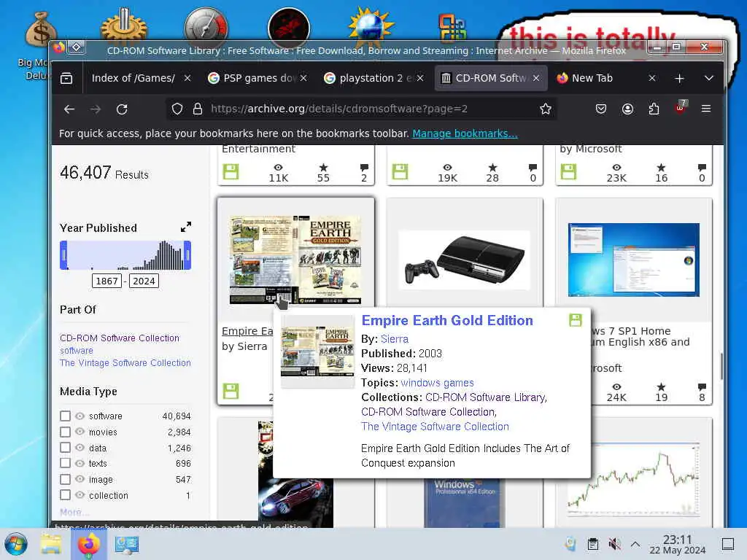Grab left year range slider handle
This screenshot has height=560, width=747.
coord(63,255)
